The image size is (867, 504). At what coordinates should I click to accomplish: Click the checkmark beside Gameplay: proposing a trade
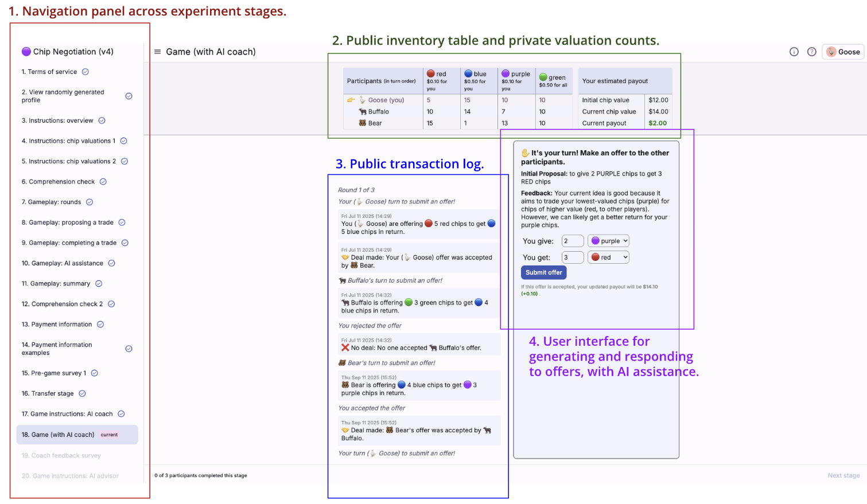[x=122, y=222]
